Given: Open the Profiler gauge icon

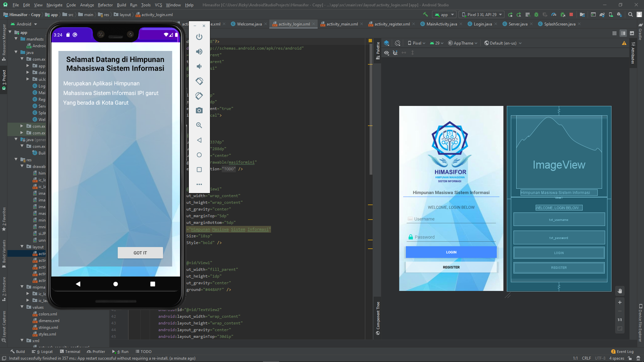Looking at the screenshot, I should 554,14.
